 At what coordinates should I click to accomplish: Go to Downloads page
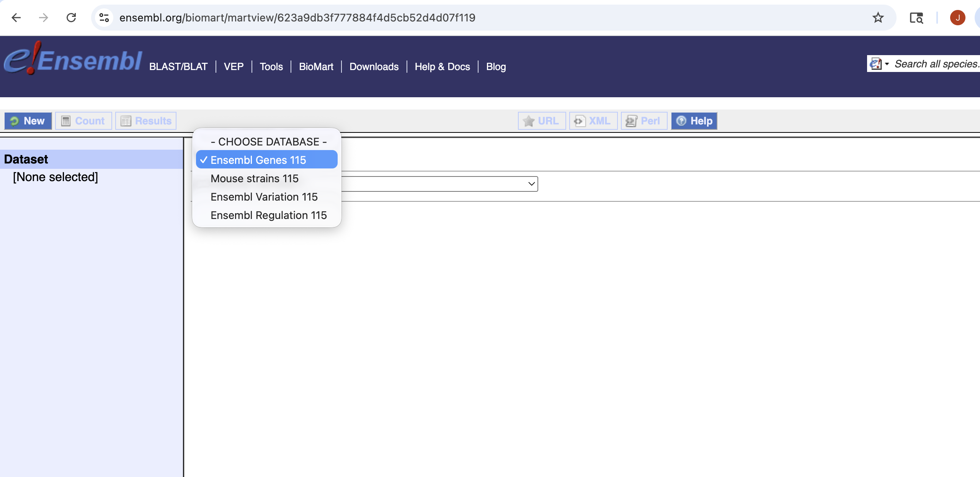(374, 67)
